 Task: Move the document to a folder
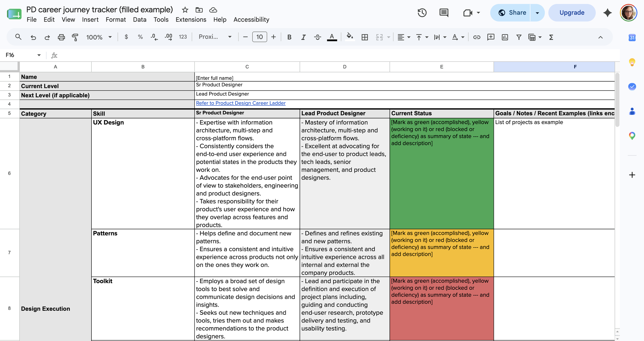click(x=199, y=10)
